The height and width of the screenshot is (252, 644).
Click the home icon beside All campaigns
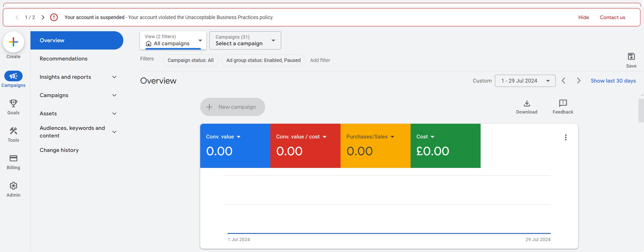[x=149, y=44]
